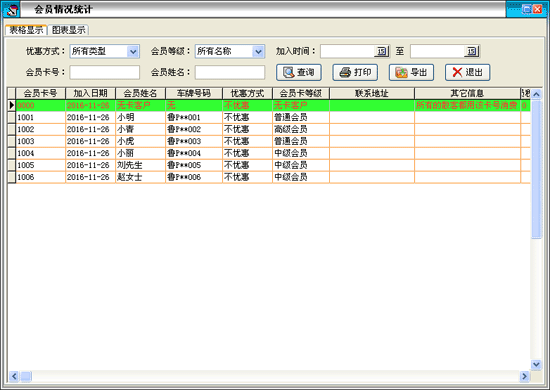The height and width of the screenshot is (390, 550).
Task: Click the vertical scrollbar down arrow
Action: (536, 364)
